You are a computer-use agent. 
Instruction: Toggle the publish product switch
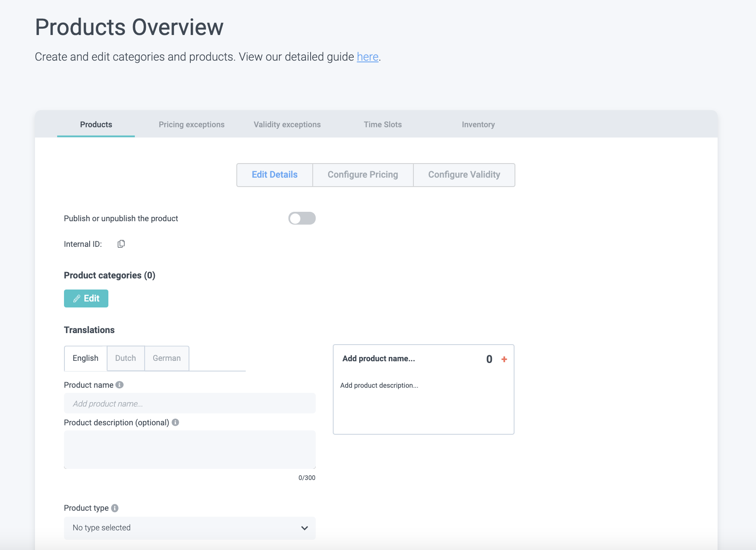tap(302, 218)
